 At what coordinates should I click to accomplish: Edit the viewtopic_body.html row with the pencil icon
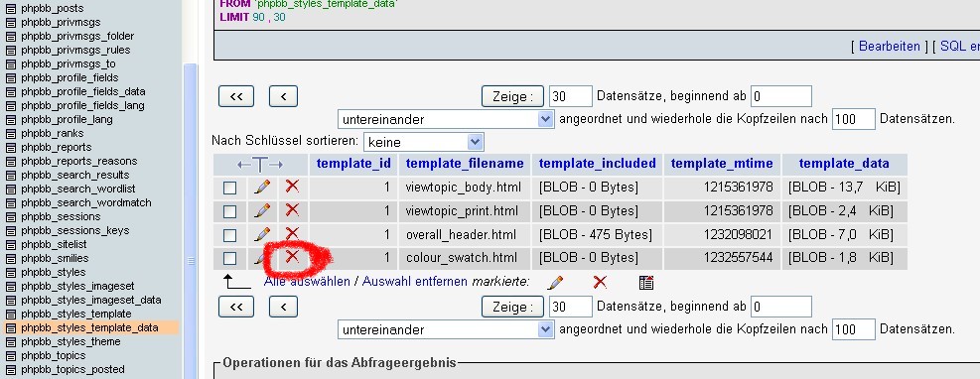tap(262, 187)
